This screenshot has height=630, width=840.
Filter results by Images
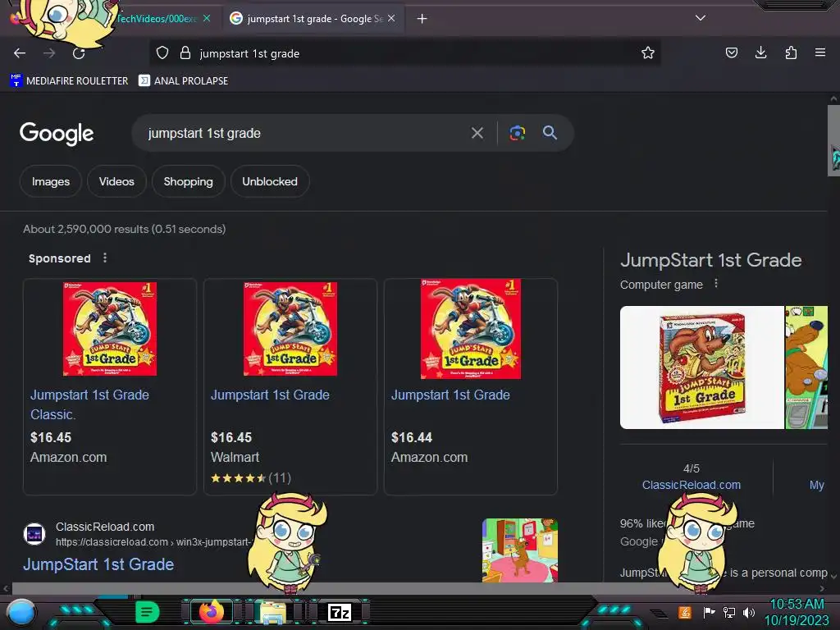click(x=50, y=181)
